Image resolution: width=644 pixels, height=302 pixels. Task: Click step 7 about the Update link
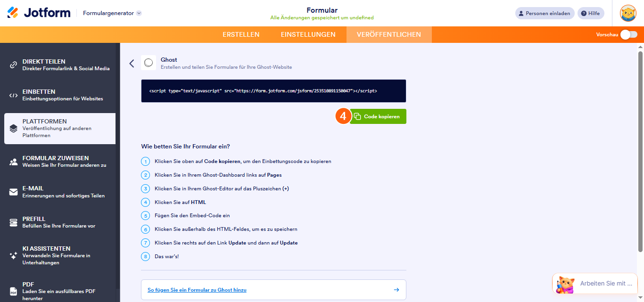226,243
